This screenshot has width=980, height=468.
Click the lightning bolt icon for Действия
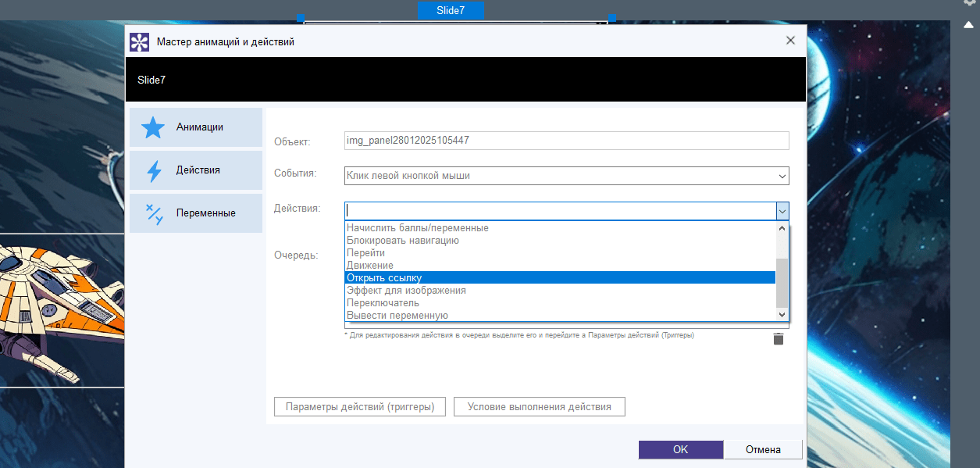[x=154, y=170]
